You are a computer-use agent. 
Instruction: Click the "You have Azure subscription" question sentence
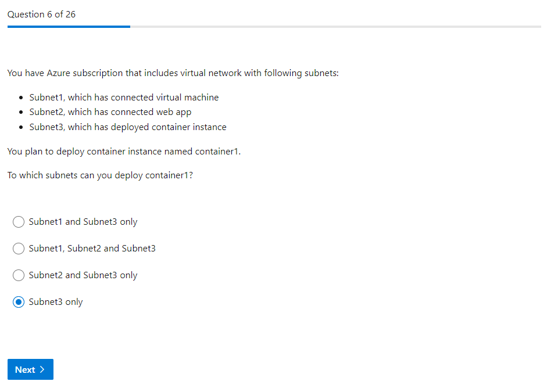(x=173, y=73)
